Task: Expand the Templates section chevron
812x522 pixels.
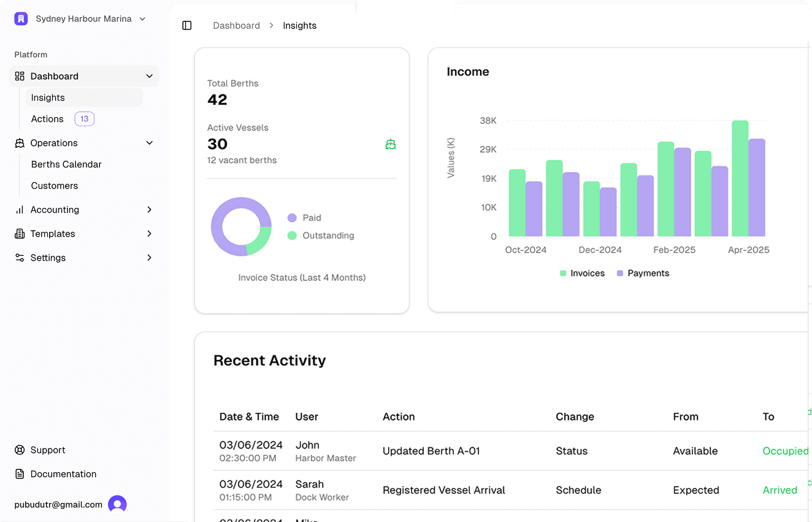Action: point(149,234)
